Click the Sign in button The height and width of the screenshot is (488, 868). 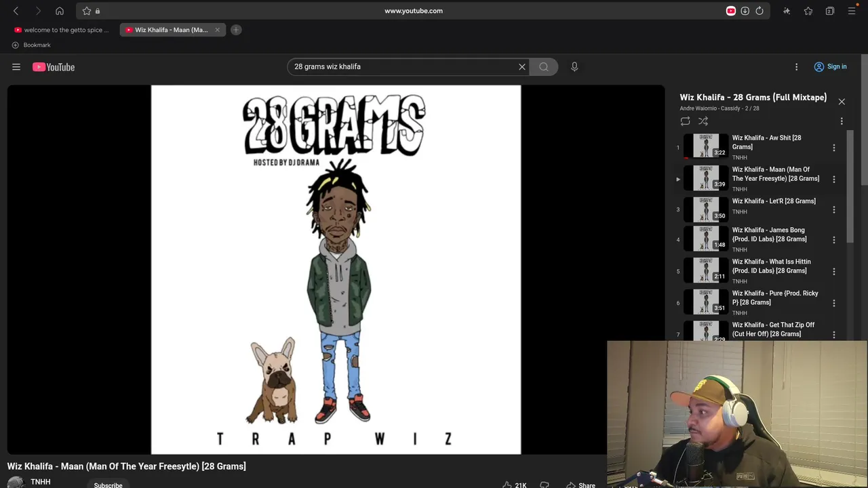(x=830, y=66)
